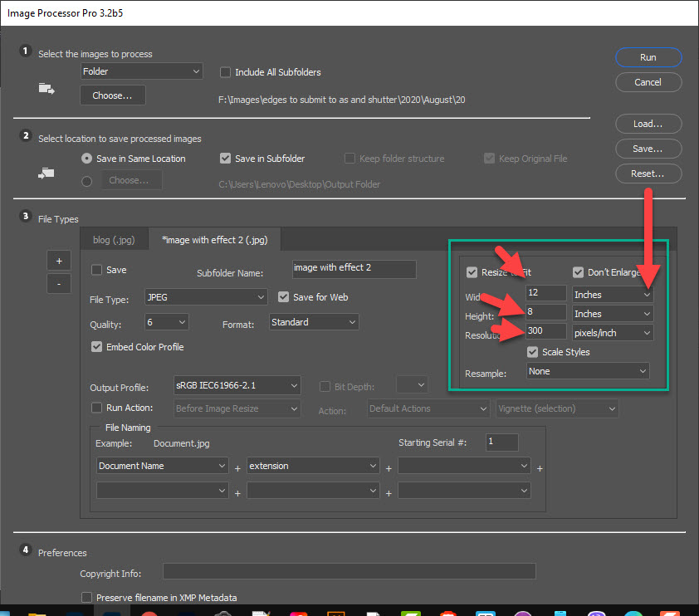Click inside the Starting Serial # field

501,442
